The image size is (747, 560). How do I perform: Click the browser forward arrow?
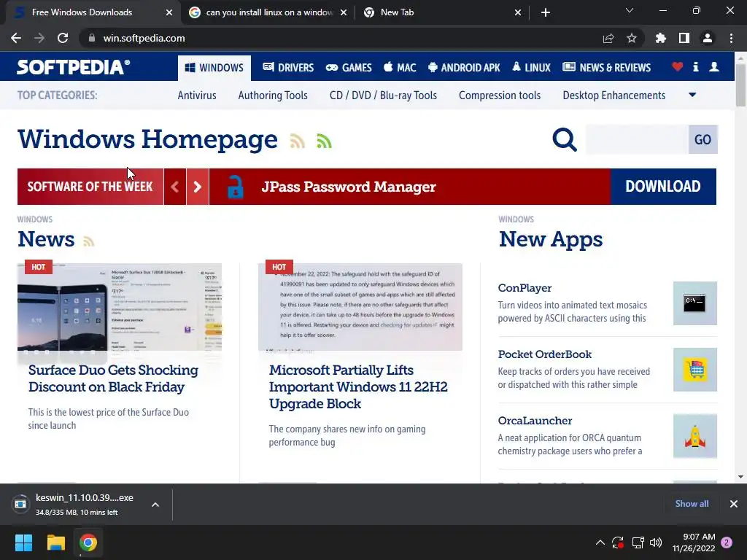[39, 38]
